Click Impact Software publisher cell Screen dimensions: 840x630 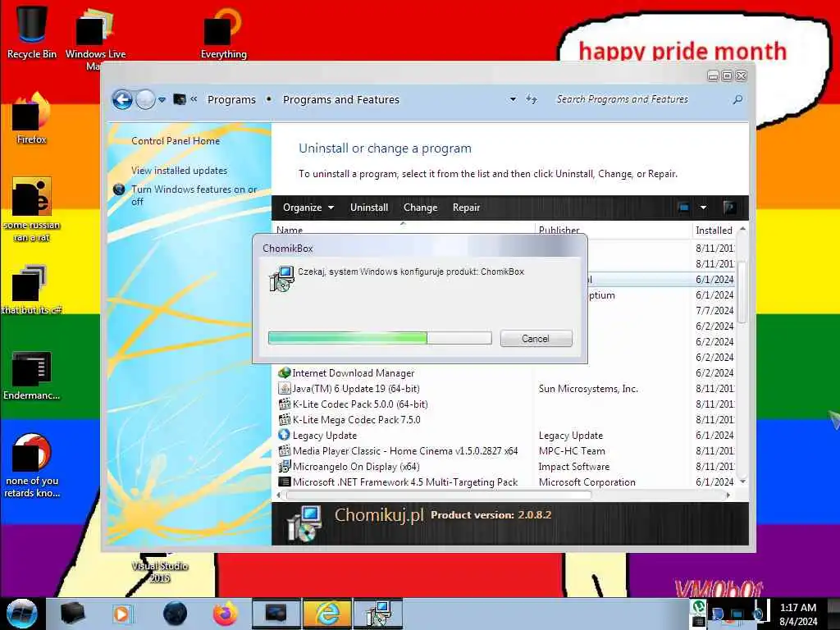pos(573,466)
